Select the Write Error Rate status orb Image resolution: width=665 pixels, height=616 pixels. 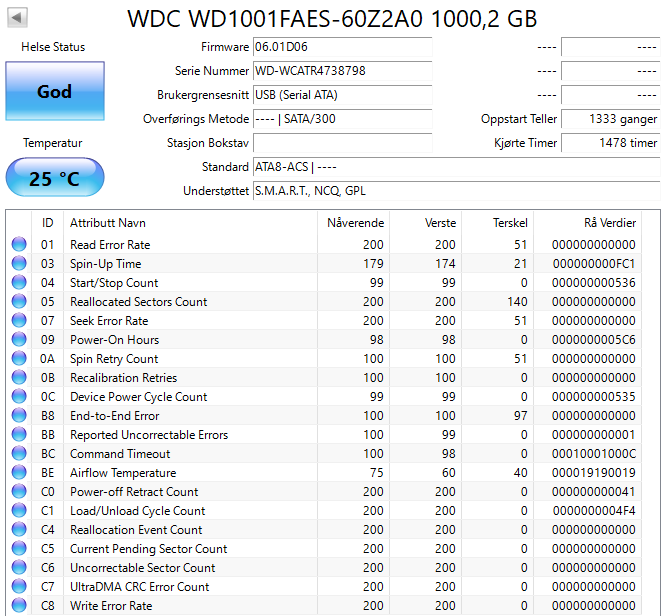pyautogui.click(x=19, y=606)
